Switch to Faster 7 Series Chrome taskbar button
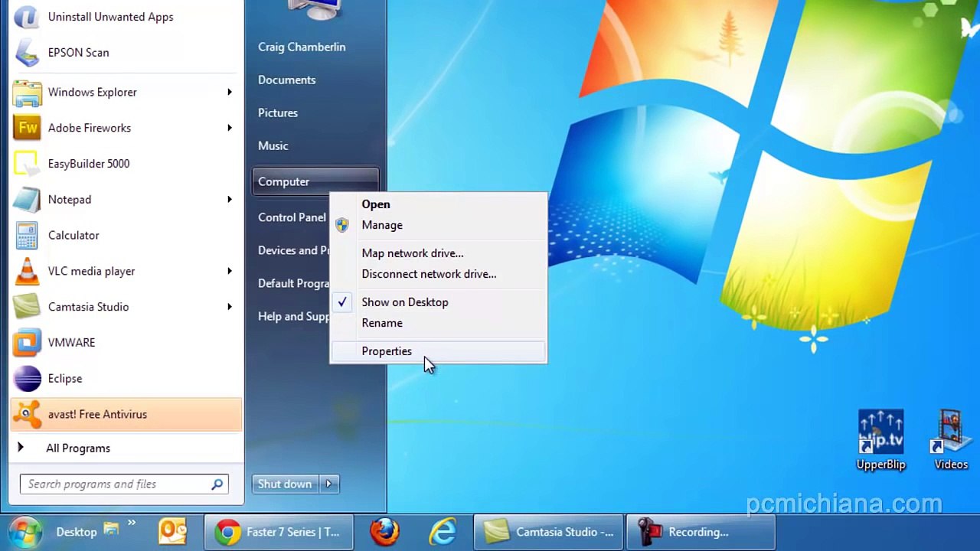The height and width of the screenshot is (551, 980). click(x=278, y=532)
